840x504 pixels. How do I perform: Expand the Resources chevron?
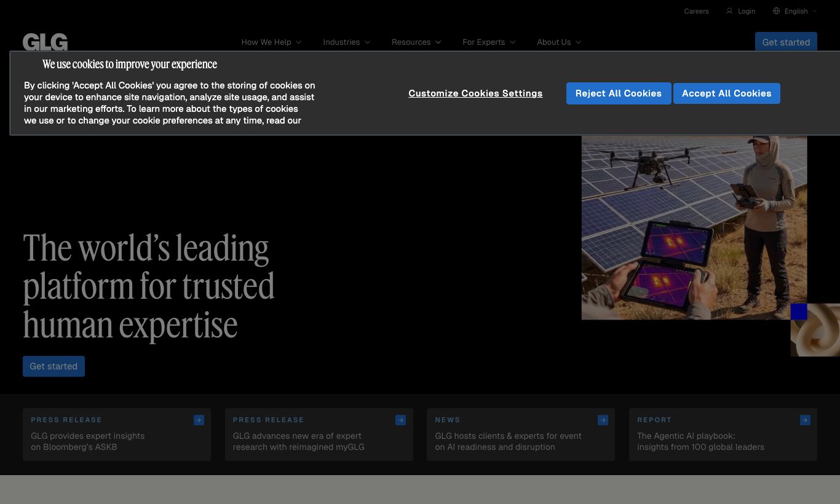point(438,42)
